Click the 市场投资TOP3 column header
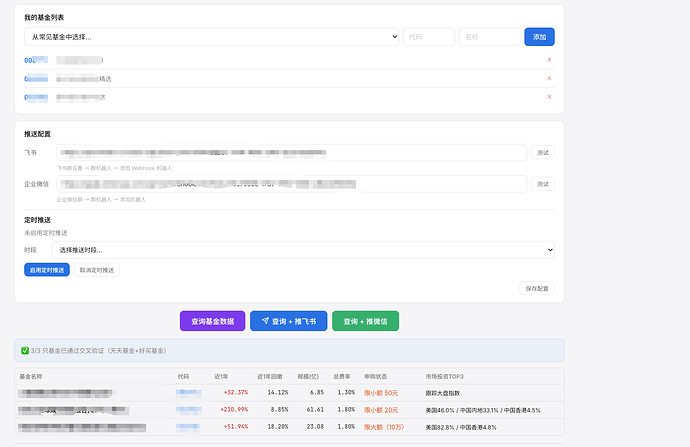Screen dimensions: 690x447 pos(444,377)
